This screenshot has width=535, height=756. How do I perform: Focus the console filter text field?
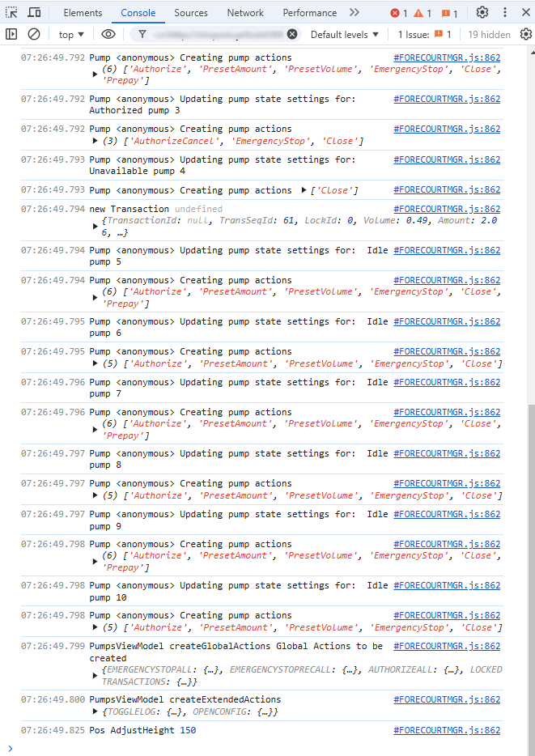pyautogui.click(x=217, y=34)
